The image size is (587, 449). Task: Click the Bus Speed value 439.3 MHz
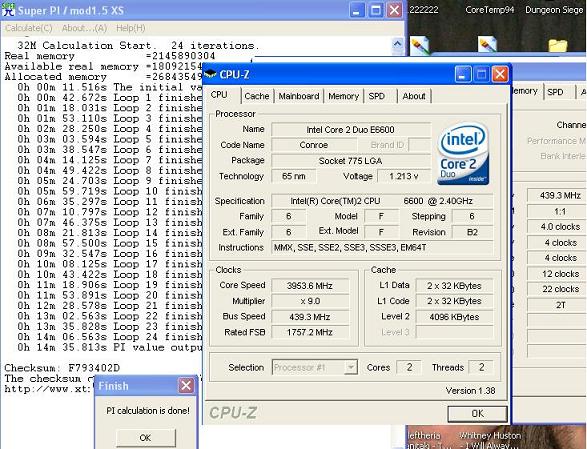tap(310, 317)
